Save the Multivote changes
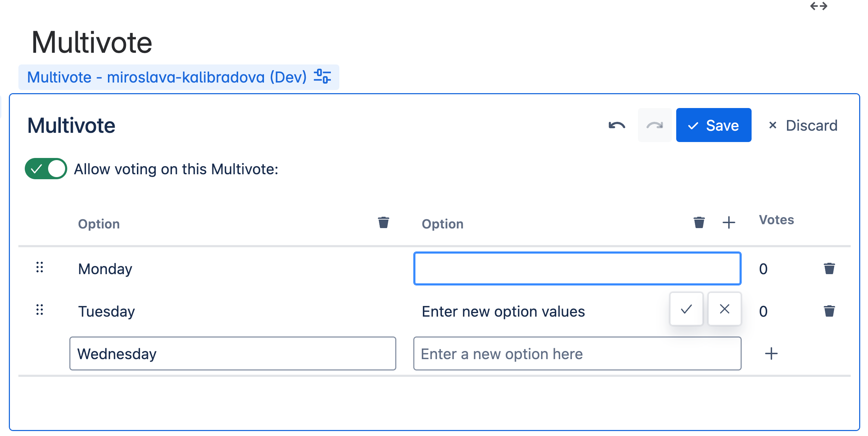The image size is (868, 436). (713, 125)
